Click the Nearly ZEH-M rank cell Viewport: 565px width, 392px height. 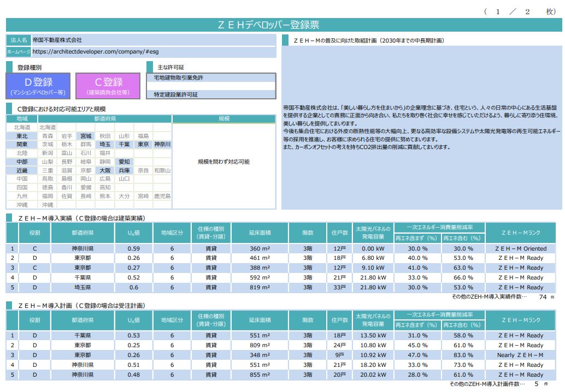(x=521, y=355)
